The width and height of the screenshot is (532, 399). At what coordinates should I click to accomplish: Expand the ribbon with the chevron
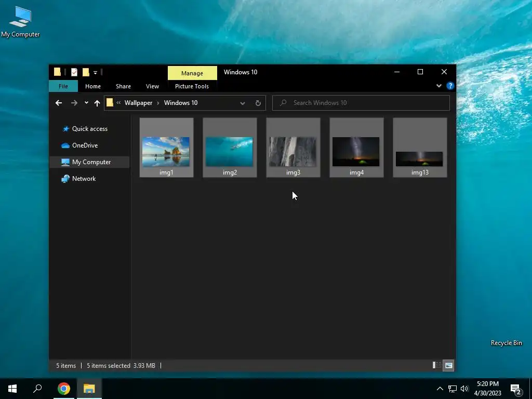(438, 86)
